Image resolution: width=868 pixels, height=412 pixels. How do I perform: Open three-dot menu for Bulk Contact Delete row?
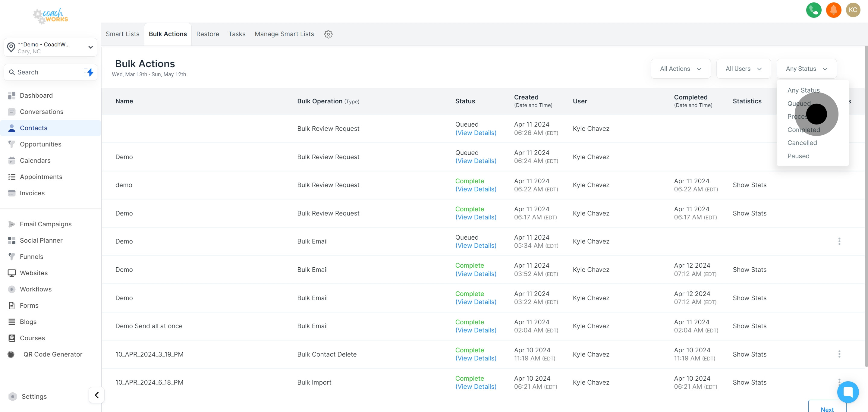click(839, 354)
